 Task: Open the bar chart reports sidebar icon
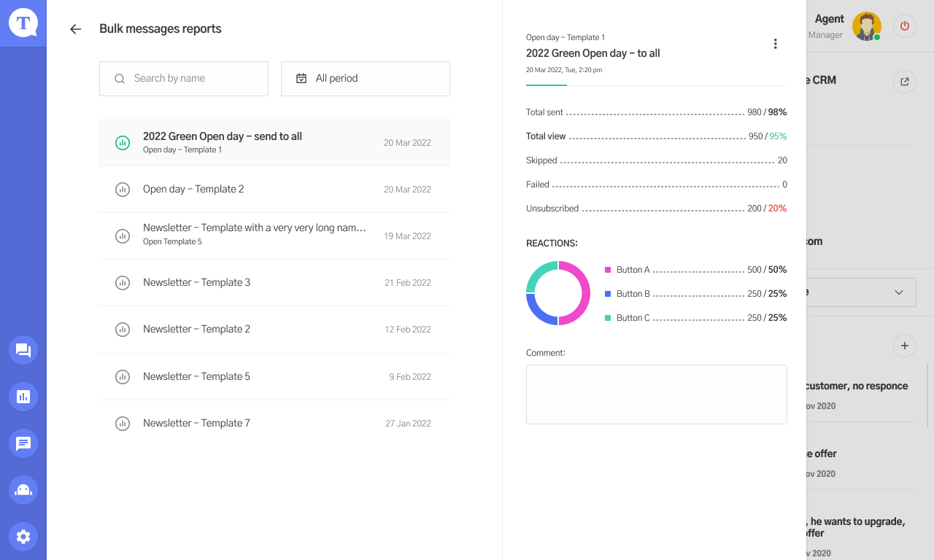[23, 397]
